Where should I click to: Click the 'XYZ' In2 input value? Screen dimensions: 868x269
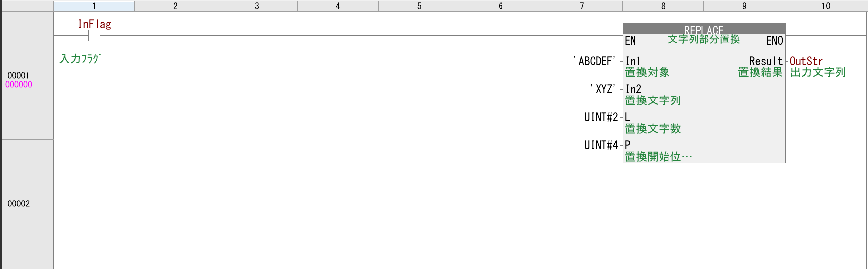[x=603, y=89]
